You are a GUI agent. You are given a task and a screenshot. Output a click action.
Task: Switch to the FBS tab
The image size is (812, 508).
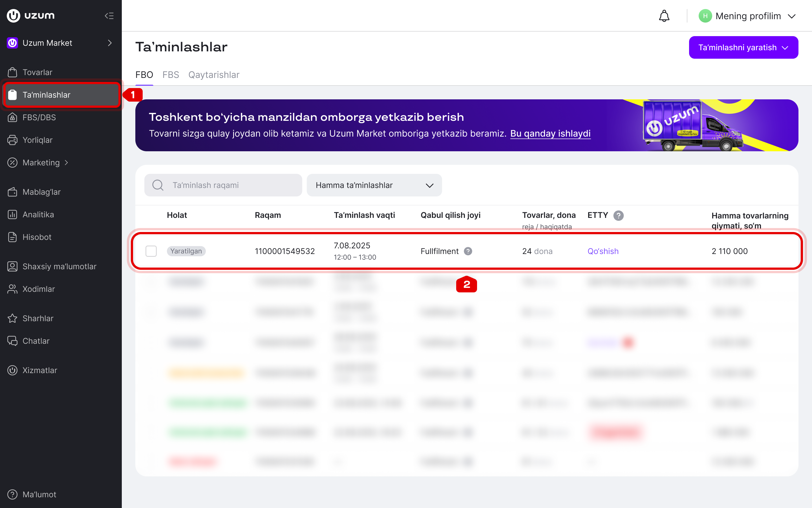[171, 75]
